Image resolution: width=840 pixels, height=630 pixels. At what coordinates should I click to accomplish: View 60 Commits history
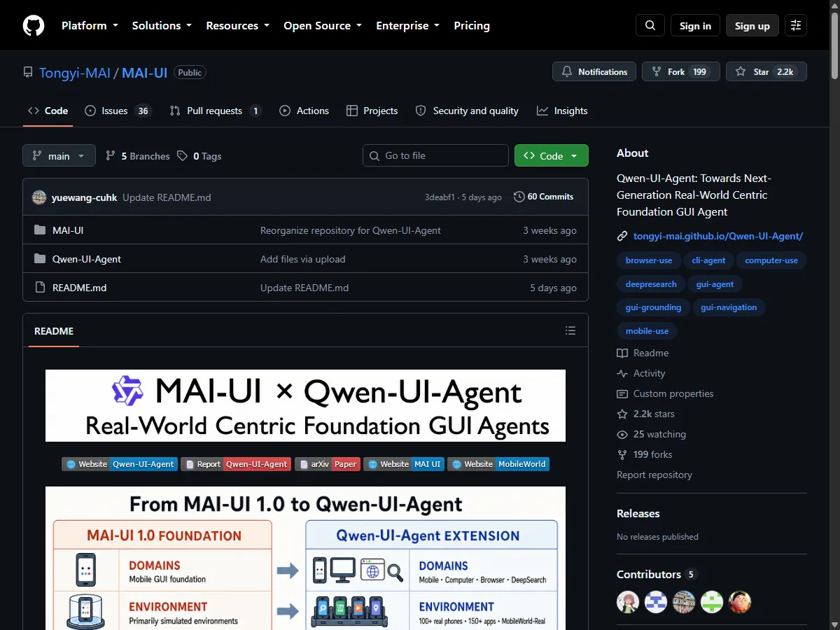(543, 197)
